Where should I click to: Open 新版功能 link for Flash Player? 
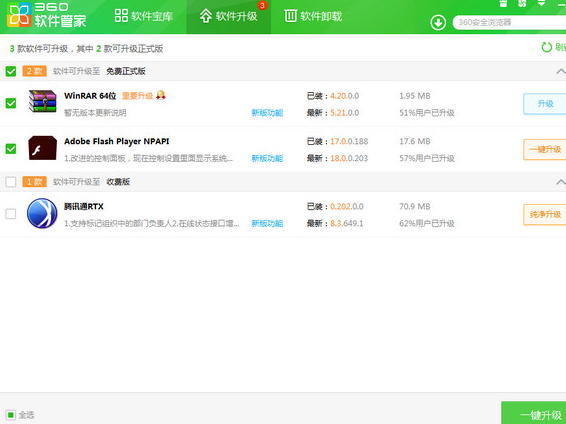point(267,158)
